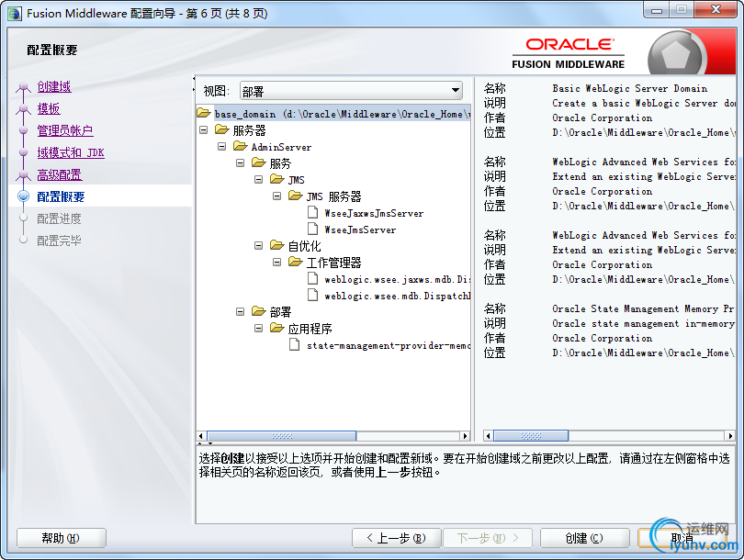Screen dimensions: 744x560
Task: Collapse the JMS tree node
Action: point(259,179)
